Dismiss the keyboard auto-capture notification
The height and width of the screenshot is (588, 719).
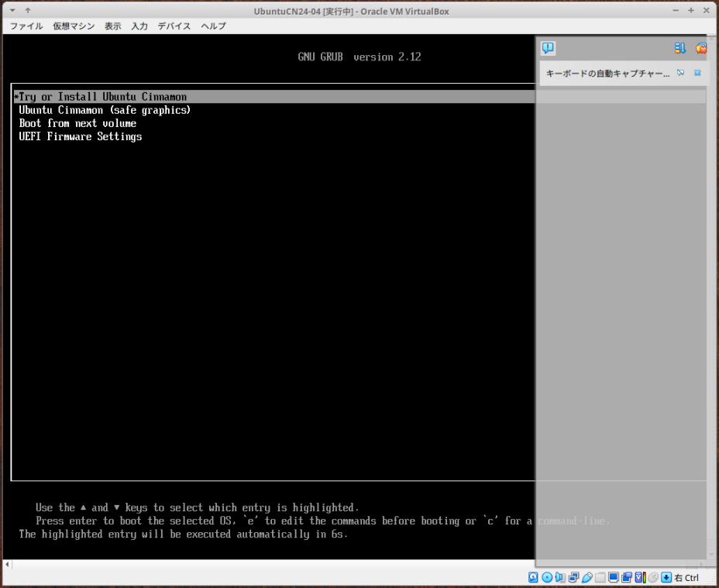click(x=697, y=73)
